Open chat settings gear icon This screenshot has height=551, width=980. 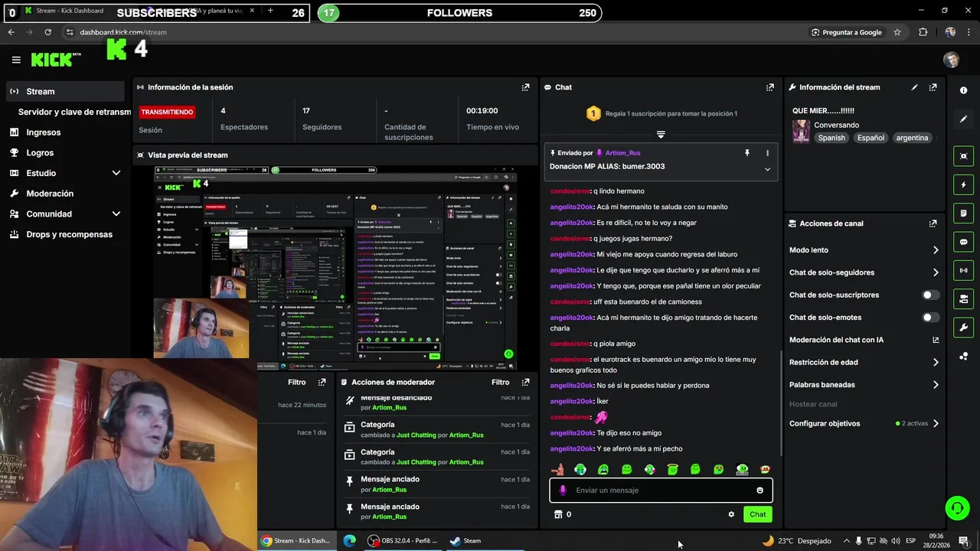click(x=731, y=514)
